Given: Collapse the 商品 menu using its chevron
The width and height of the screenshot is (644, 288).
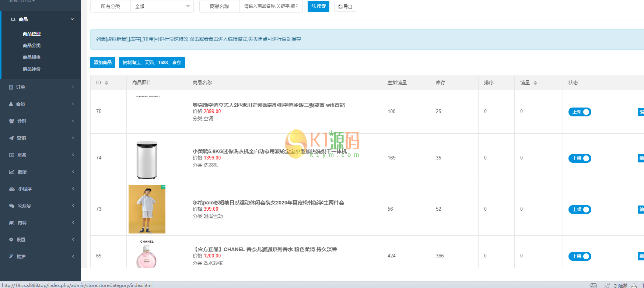Looking at the screenshot, I should (72, 19).
